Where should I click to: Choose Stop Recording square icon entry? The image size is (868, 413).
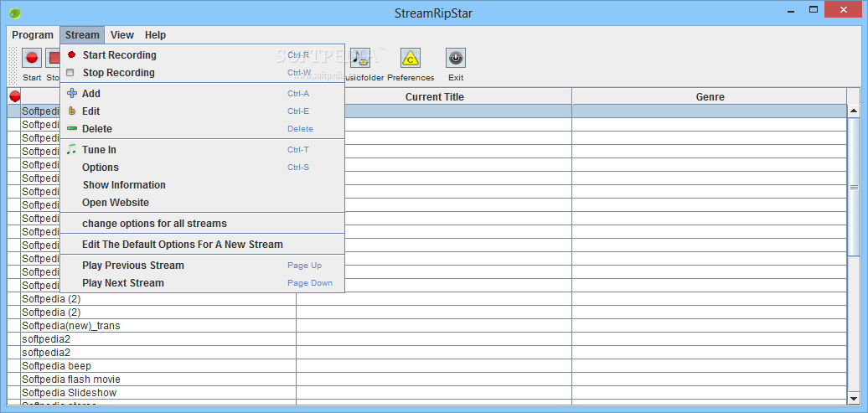[202, 73]
